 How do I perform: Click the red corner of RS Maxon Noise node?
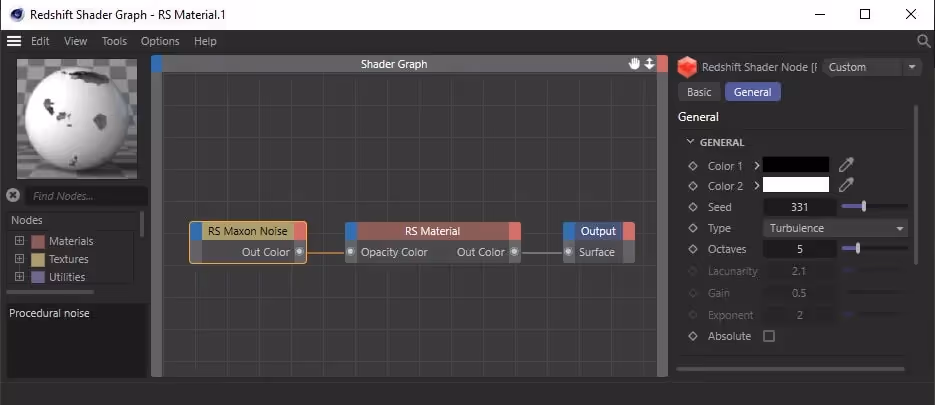pyautogui.click(x=300, y=231)
